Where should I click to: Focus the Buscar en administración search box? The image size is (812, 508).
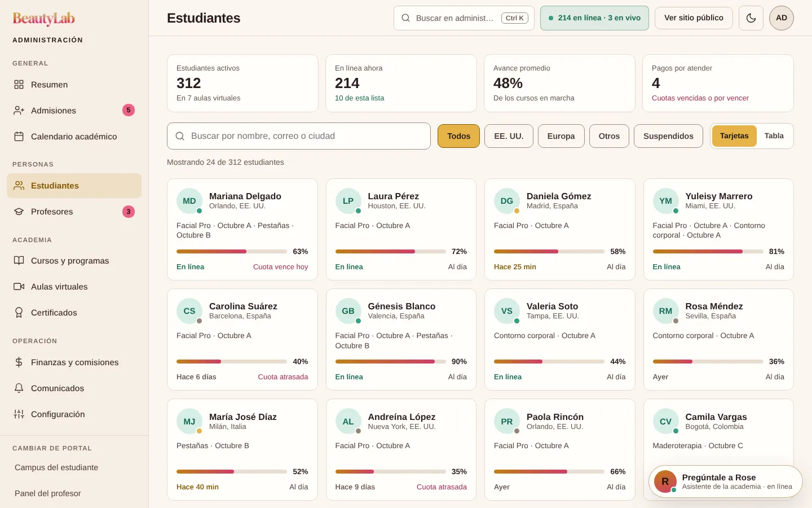(464, 18)
